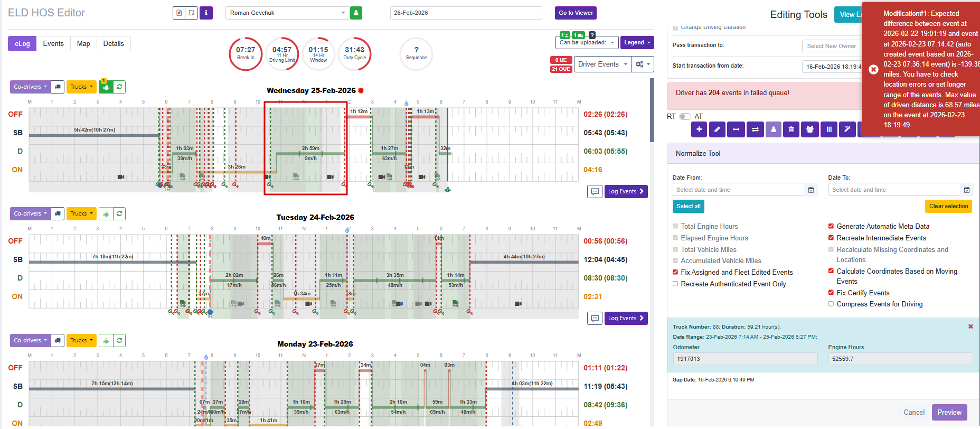Click the Clear selection button
This screenshot has height=429, width=980.
tap(948, 206)
